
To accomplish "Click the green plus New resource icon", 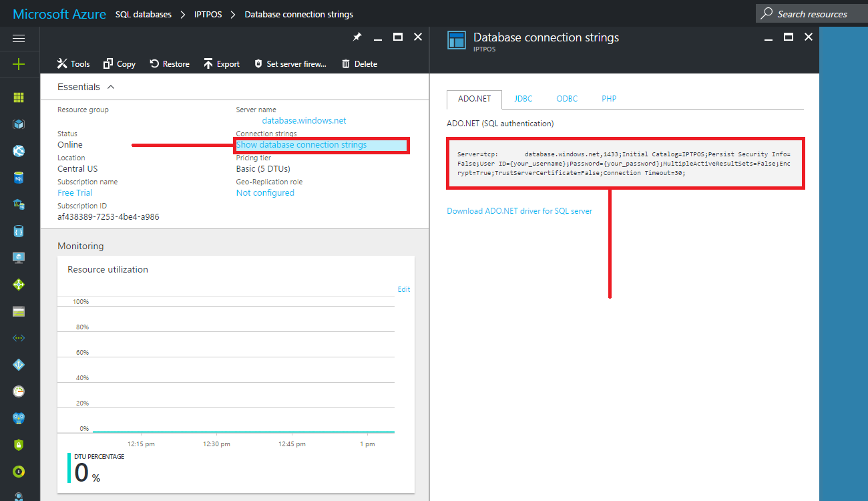I will coord(19,64).
